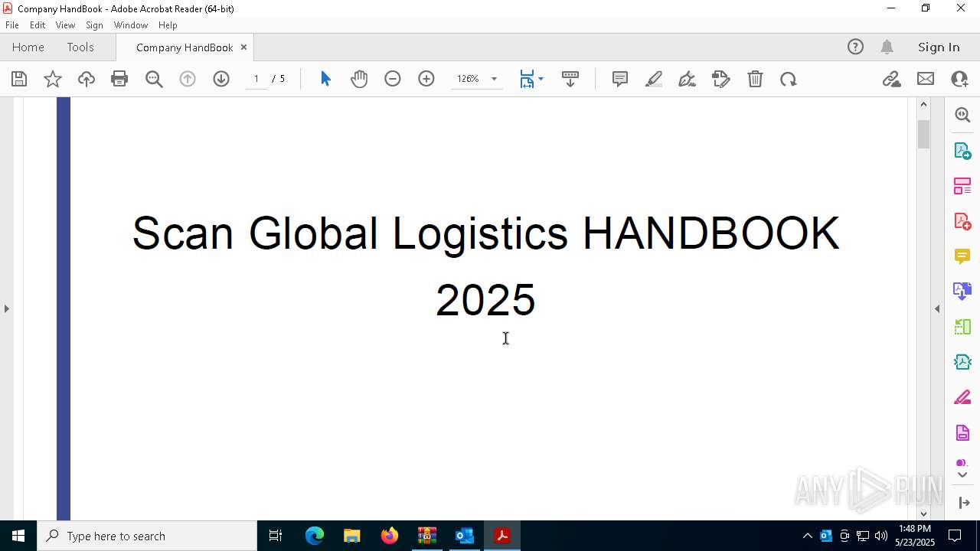980x551 pixels.
Task: Expand the left navigation pane arrow
Action: 7,308
